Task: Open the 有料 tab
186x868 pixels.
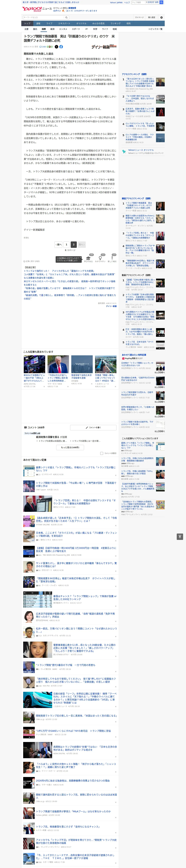Action: pos(129,24)
